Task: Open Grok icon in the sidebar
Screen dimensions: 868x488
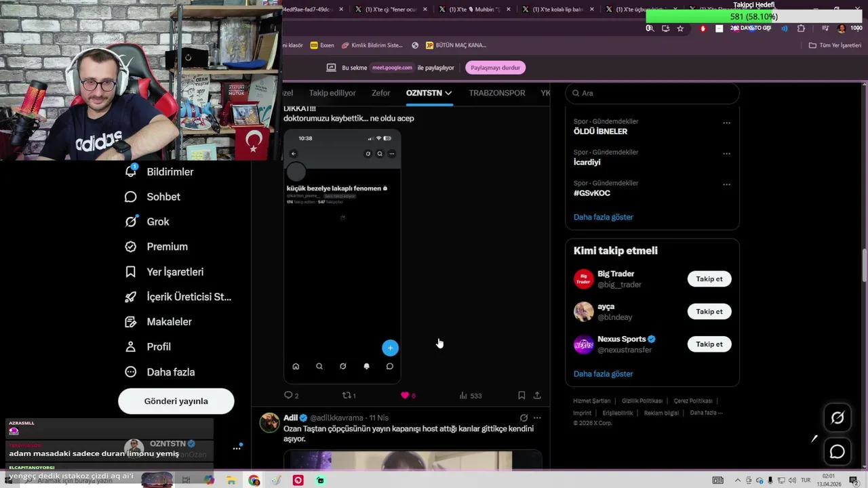Action: coord(132,222)
